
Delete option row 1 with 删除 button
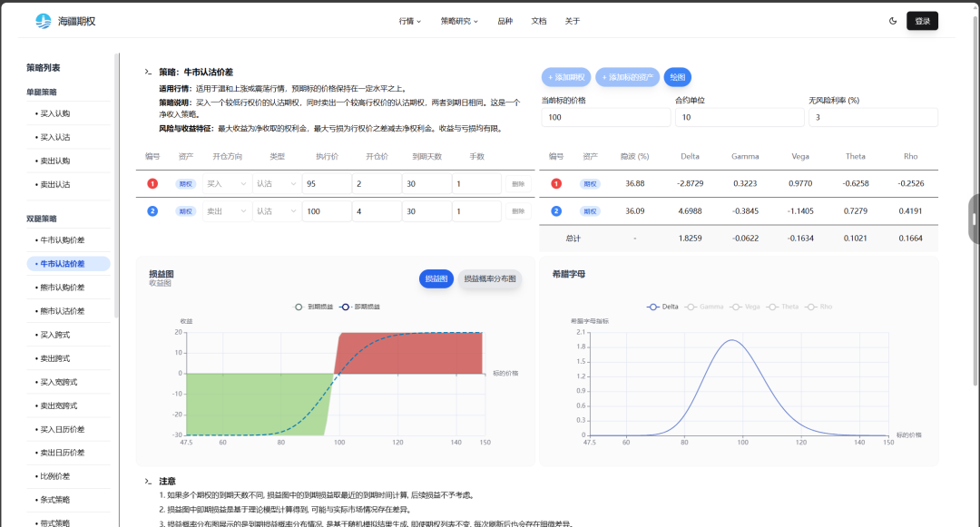518,184
